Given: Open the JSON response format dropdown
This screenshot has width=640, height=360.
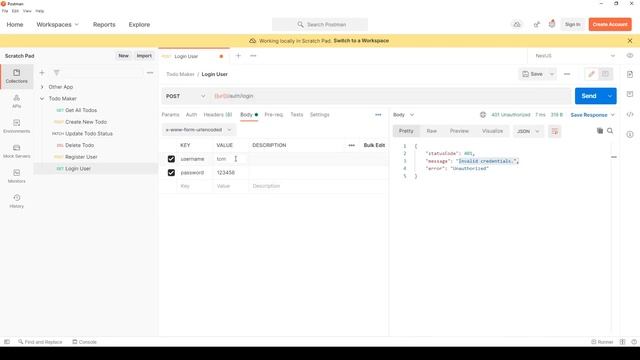Looking at the screenshot, I should pos(528,131).
